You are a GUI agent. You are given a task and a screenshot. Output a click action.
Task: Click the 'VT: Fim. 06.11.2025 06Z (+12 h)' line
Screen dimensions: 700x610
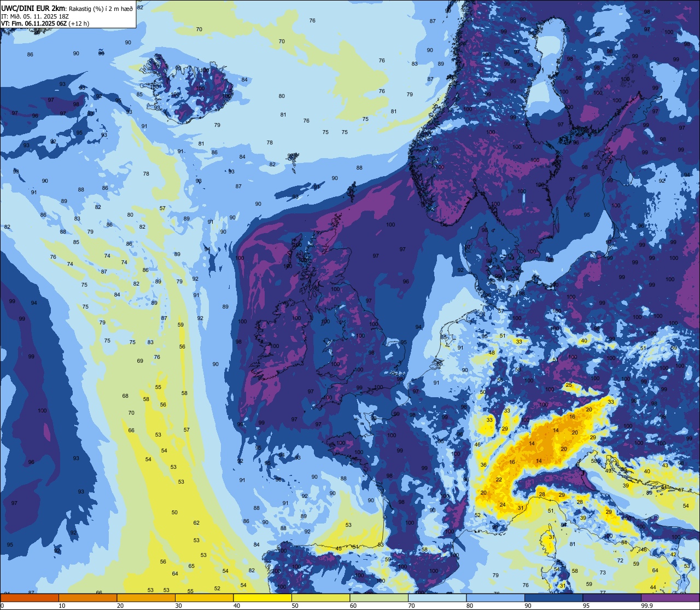[x=45, y=24]
